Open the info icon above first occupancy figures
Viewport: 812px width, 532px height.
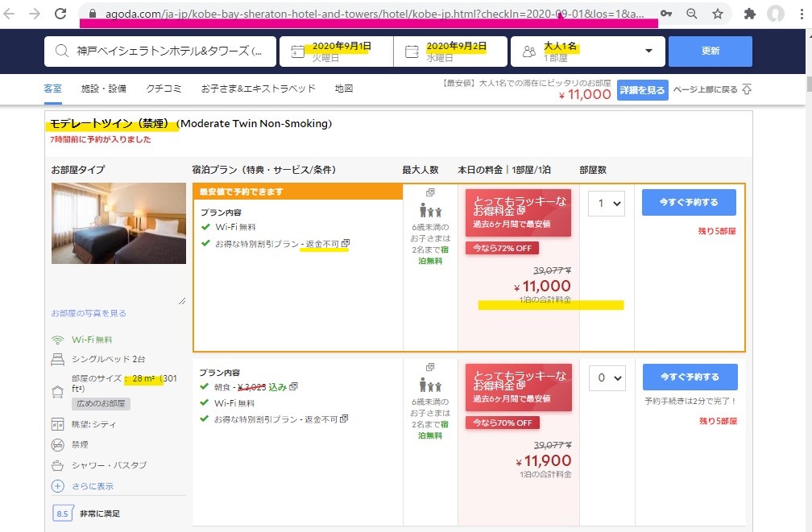(x=430, y=192)
